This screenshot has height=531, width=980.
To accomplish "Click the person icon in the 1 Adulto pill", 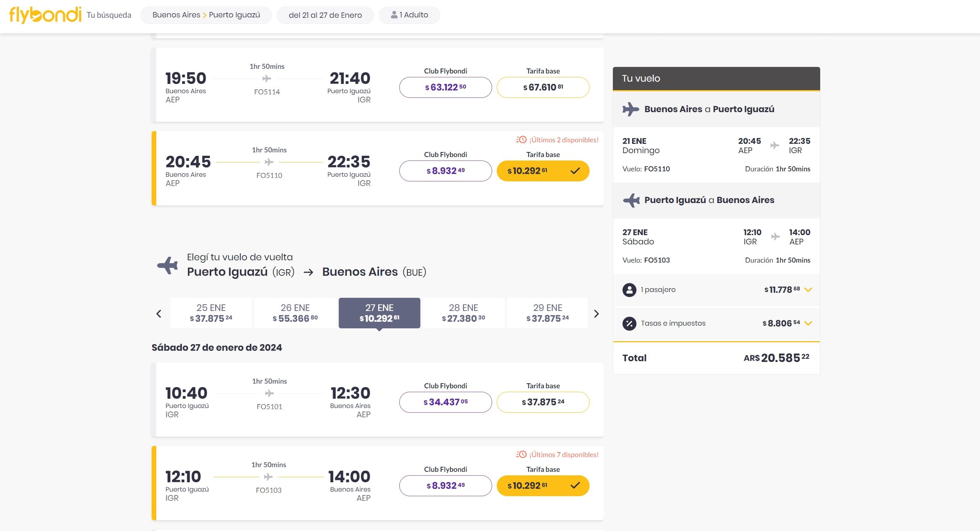I will [394, 15].
